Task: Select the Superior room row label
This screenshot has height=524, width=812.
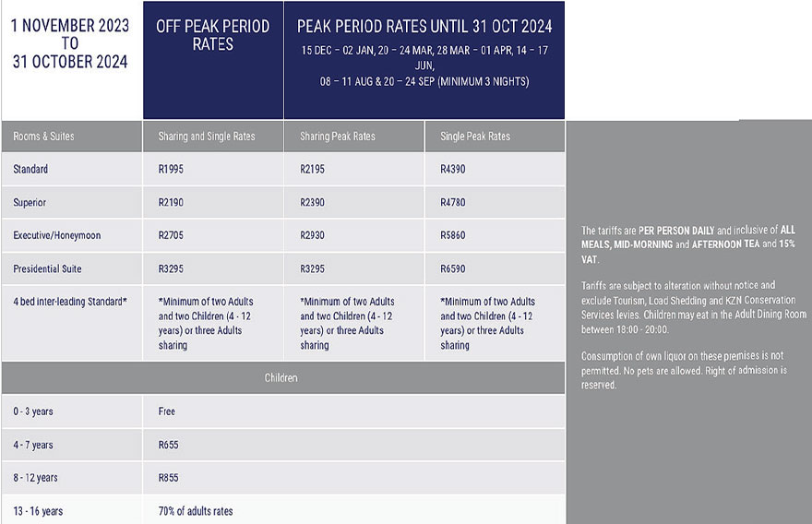Action: coord(30,203)
